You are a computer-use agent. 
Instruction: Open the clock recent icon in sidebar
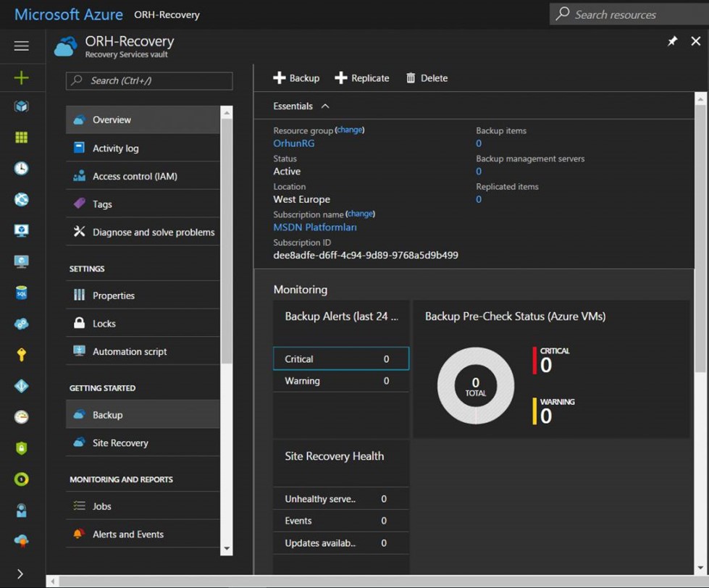pyautogui.click(x=21, y=168)
